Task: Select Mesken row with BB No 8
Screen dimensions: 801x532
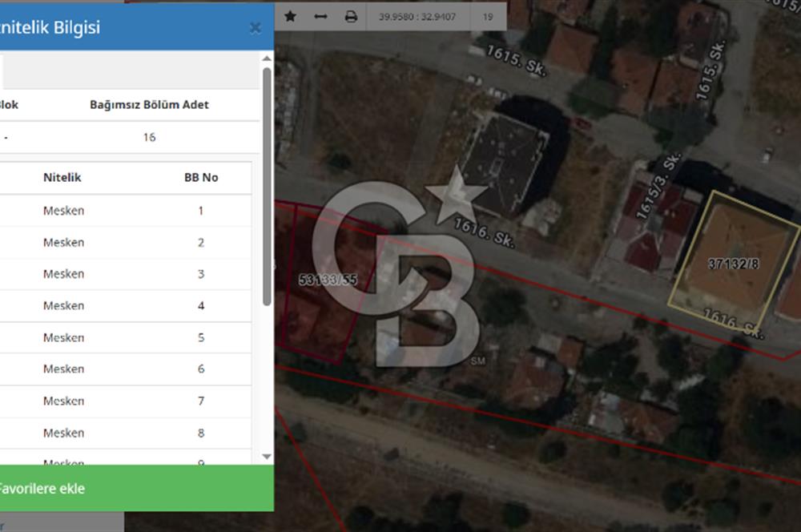Action: pos(126,433)
